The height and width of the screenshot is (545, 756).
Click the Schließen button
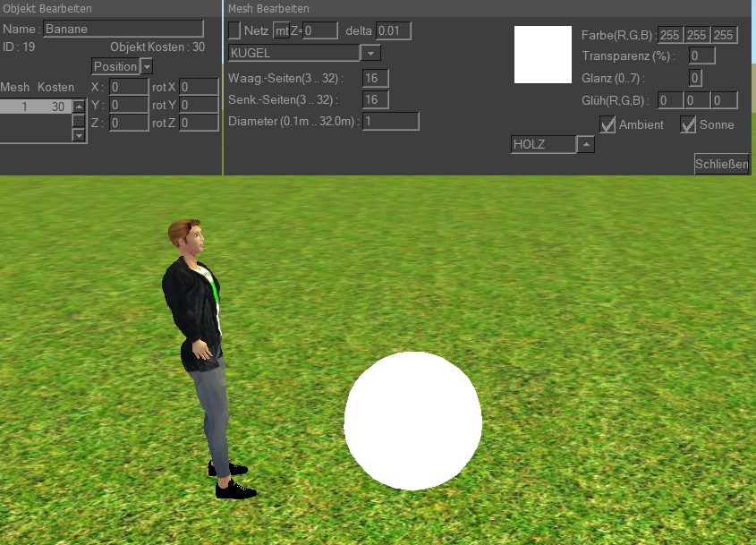point(721,164)
